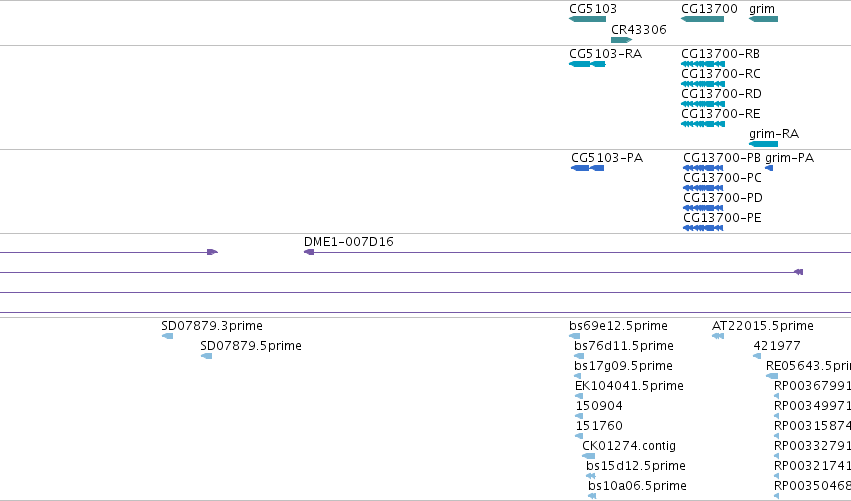
Task: Open the CG5103-RA transcript
Action: [x=605, y=54]
